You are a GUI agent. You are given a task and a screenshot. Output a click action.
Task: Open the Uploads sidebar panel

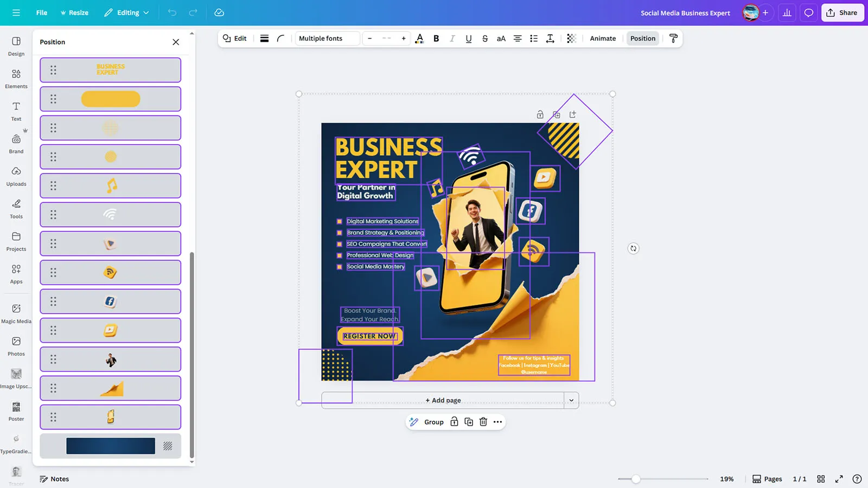(x=16, y=176)
